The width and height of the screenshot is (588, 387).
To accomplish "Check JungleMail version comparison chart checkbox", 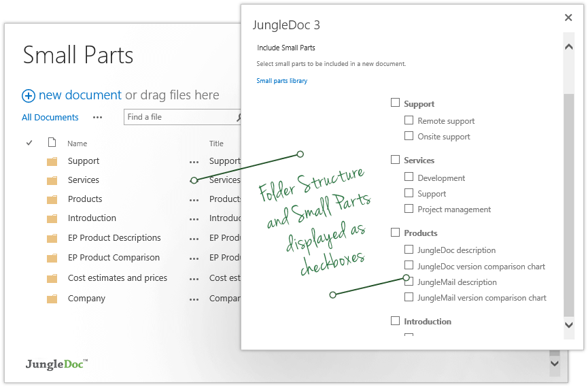I will pyautogui.click(x=409, y=297).
